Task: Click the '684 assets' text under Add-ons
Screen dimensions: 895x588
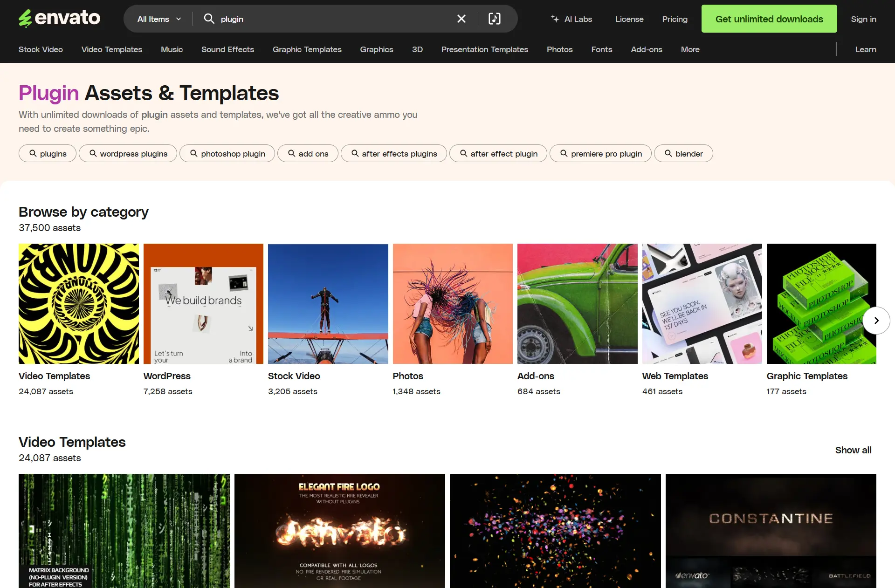Action: [x=539, y=391]
